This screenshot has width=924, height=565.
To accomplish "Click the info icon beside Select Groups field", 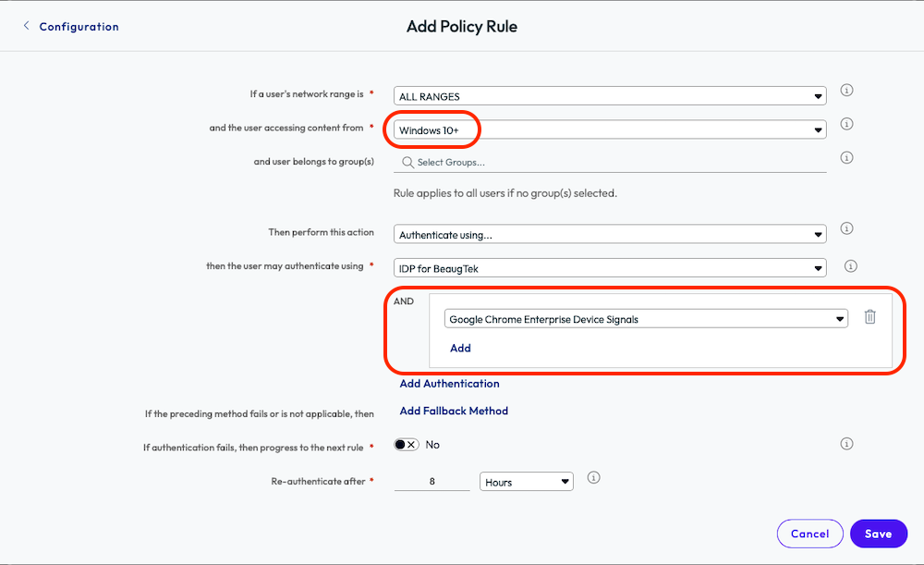I will (x=845, y=158).
